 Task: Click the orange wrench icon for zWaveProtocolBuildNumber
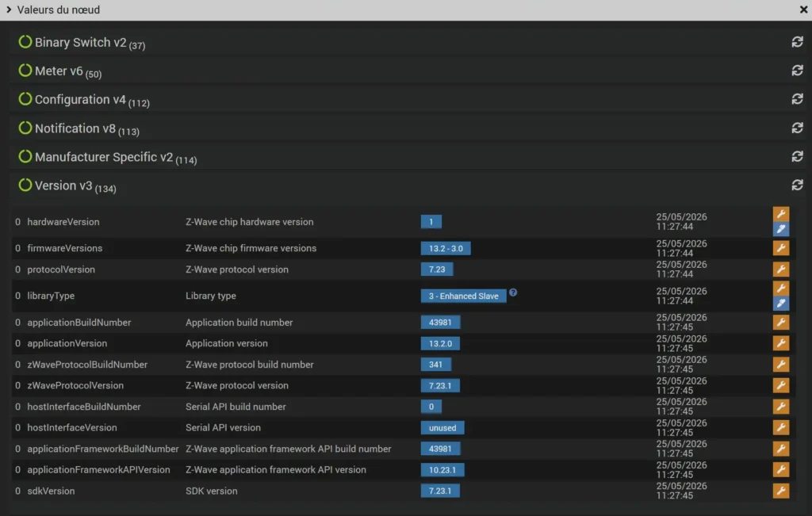click(x=781, y=365)
